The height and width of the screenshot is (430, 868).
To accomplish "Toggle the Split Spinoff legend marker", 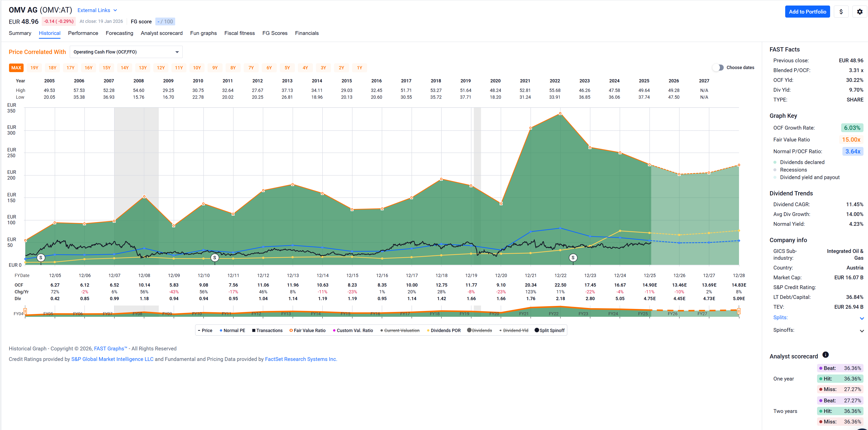I will (549, 330).
